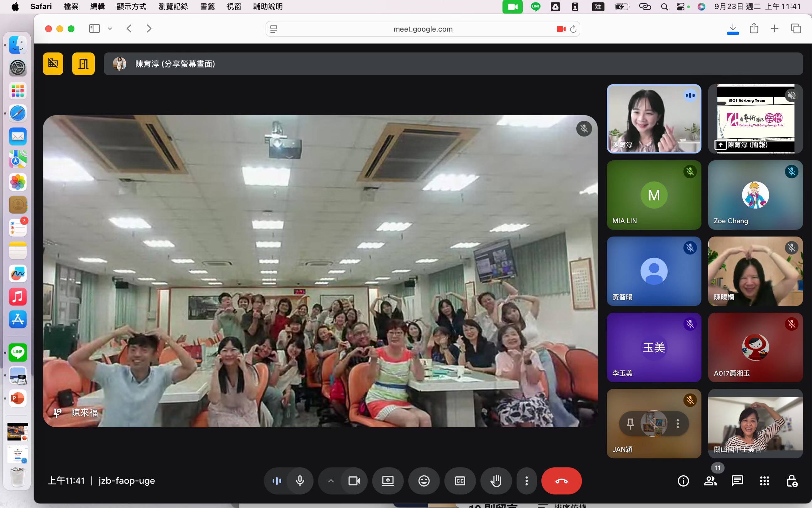The image size is (812, 508).
Task: Open the in-call chat panel
Action: 737,481
